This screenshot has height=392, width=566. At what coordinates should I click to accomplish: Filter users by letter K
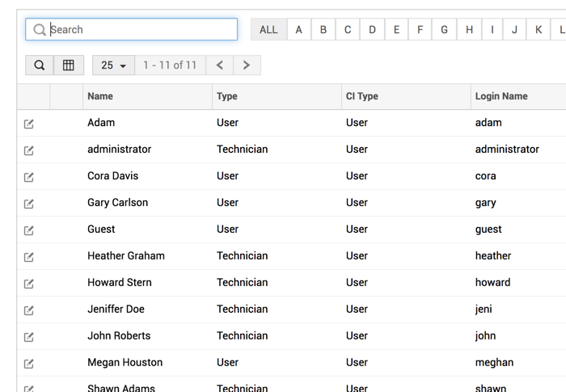click(539, 30)
